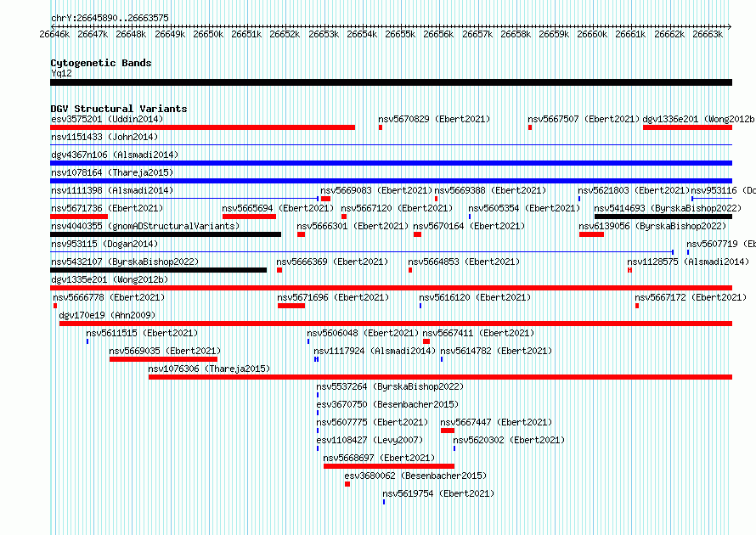Select nsv5414693 (ByrskaBishop2022) label
The image size is (756, 535).
(668, 208)
